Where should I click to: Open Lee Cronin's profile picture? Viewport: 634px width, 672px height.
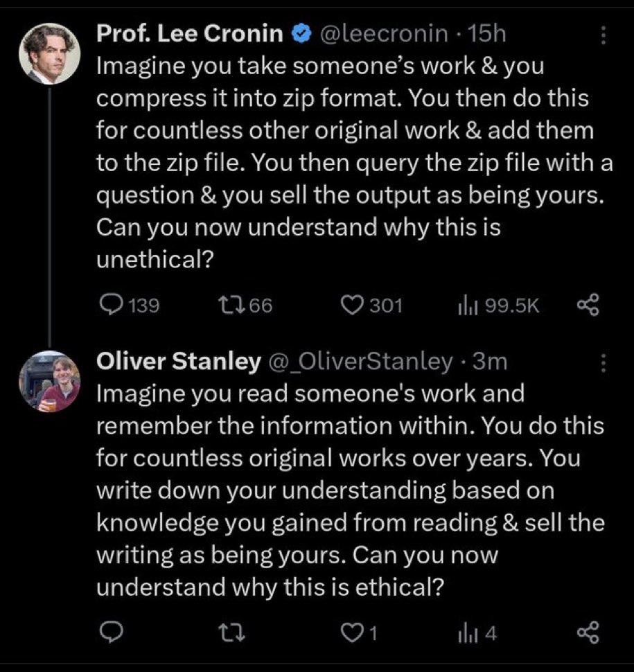(49, 54)
